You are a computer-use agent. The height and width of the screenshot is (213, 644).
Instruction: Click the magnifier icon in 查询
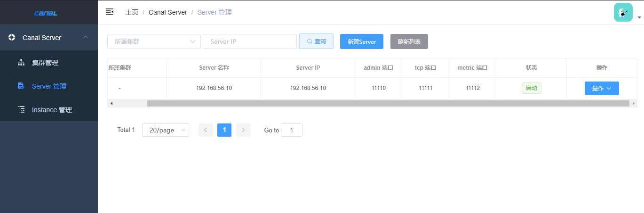310,41
